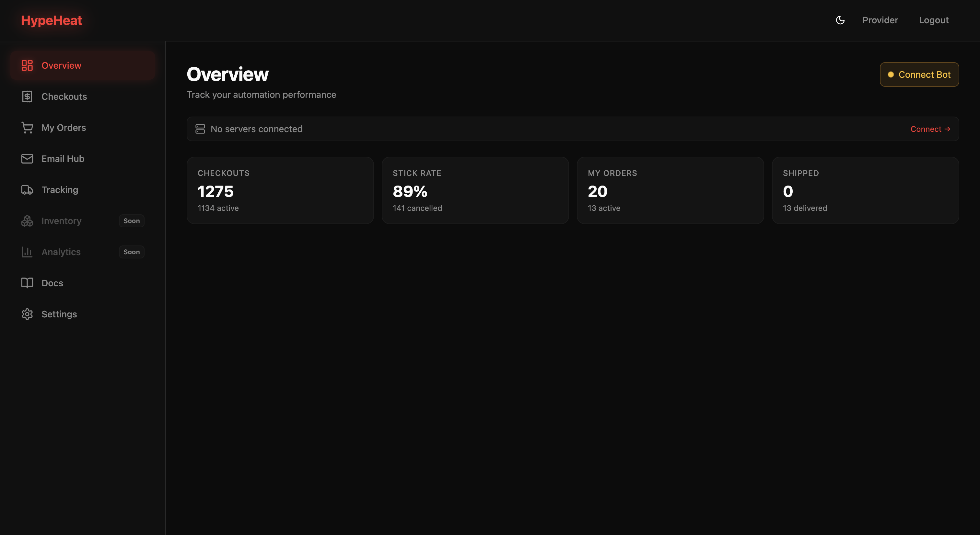Click the red Connect arrow link
Screen dimensions: 980x535
930,129
